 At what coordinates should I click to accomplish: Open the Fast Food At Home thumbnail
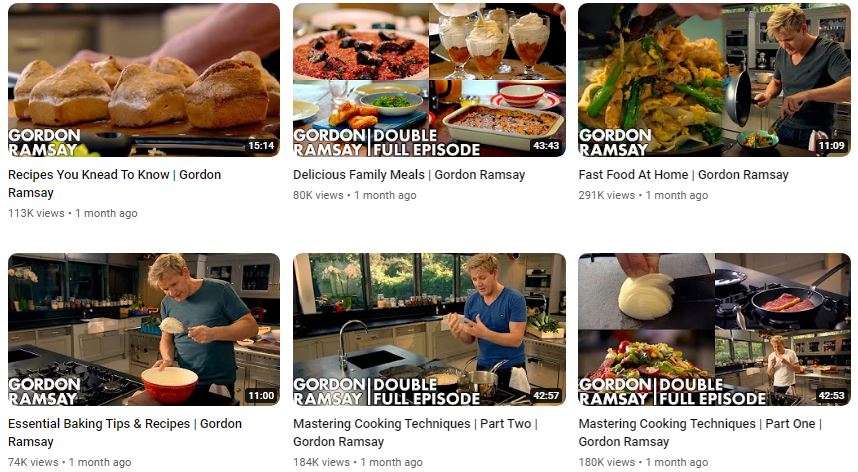click(715, 80)
